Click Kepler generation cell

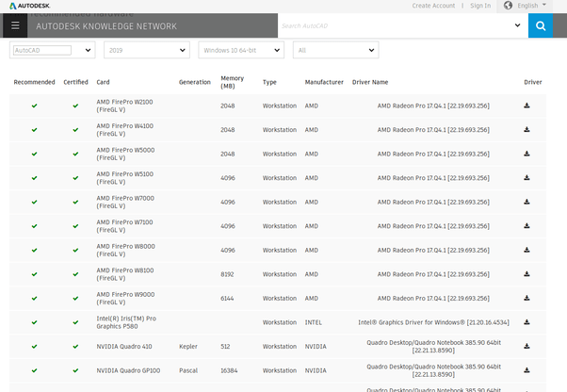coord(188,347)
